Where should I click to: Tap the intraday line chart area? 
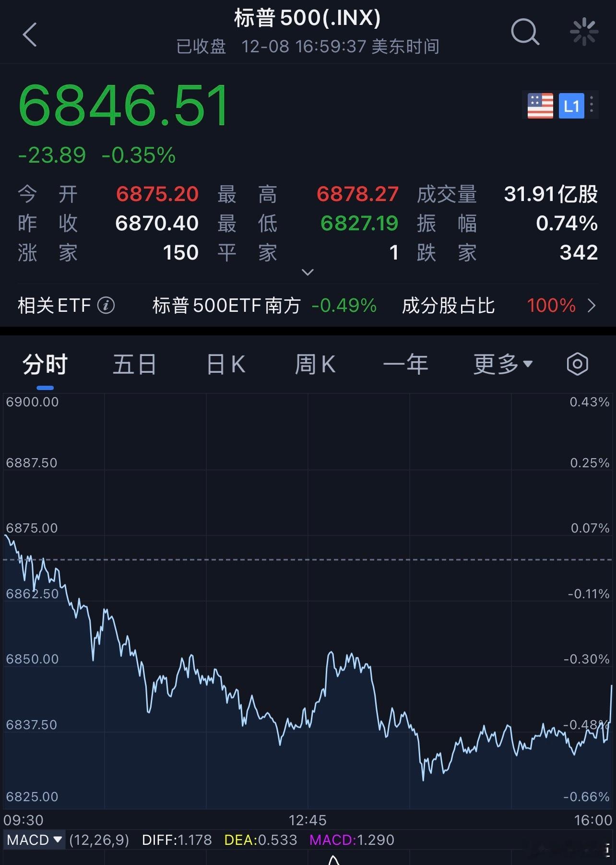pos(308,601)
